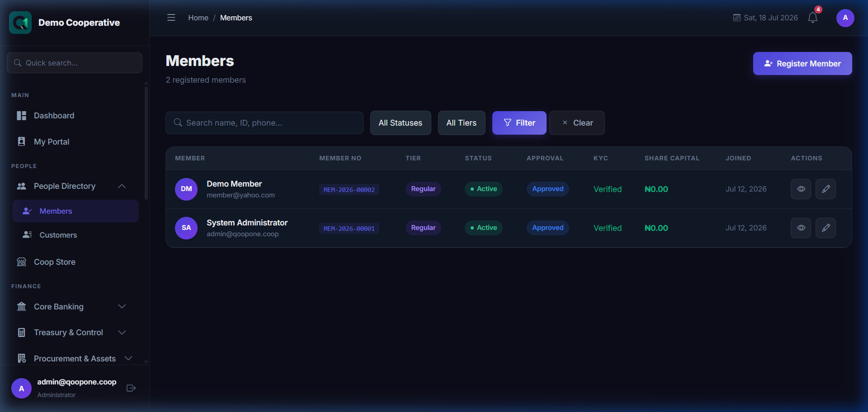This screenshot has height=412, width=868.
Task: Expand the Treasury & Control menu
Action: tap(75, 332)
